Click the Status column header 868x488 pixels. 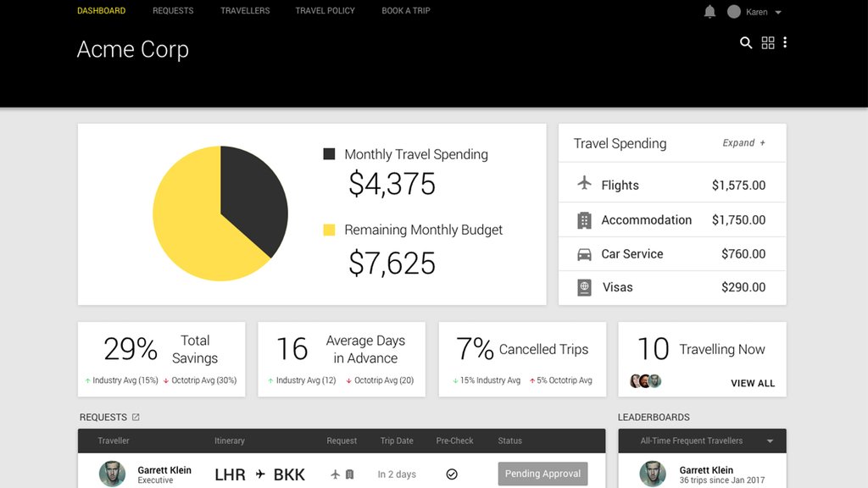tap(509, 441)
